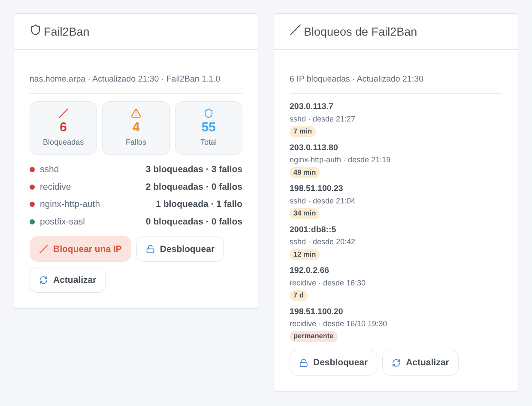Select blocked IP 198.51.100.20
This screenshot has height=406, width=532.
316,312
